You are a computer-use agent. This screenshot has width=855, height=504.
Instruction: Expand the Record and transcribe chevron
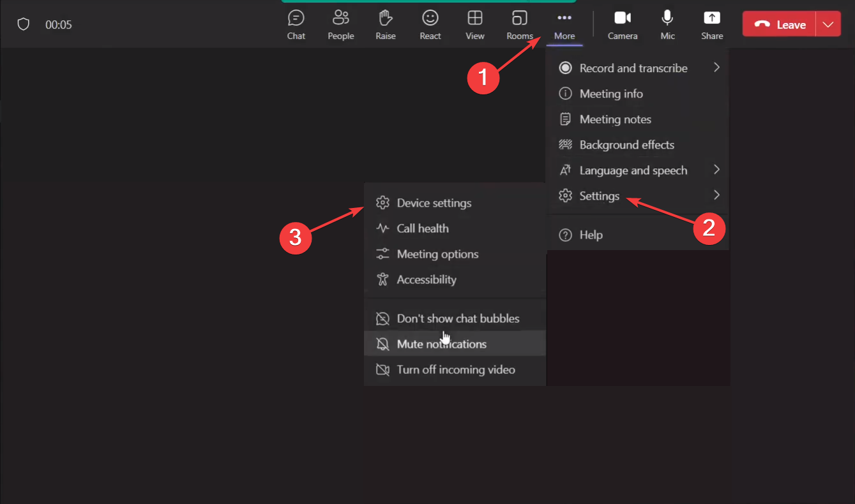pyautogui.click(x=716, y=68)
